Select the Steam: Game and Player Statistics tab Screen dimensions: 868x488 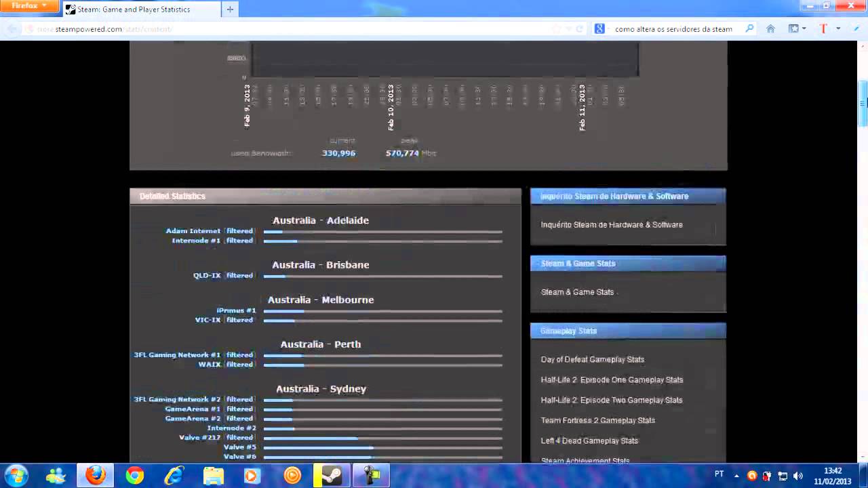141,9
